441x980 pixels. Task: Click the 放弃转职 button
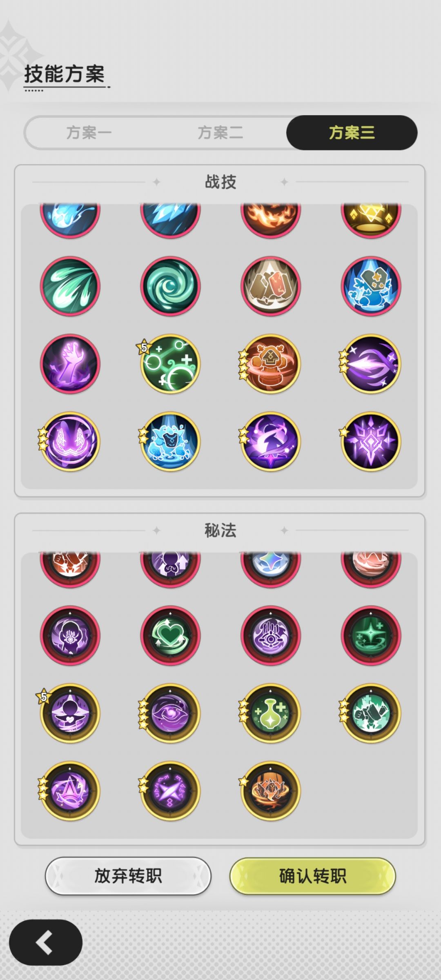click(x=128, y=876)
